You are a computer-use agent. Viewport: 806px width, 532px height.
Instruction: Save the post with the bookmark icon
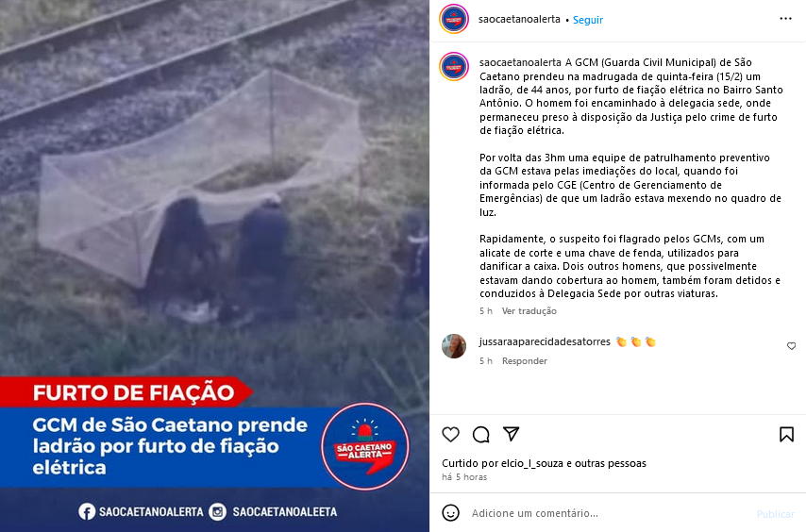click(x=786, y=435)
